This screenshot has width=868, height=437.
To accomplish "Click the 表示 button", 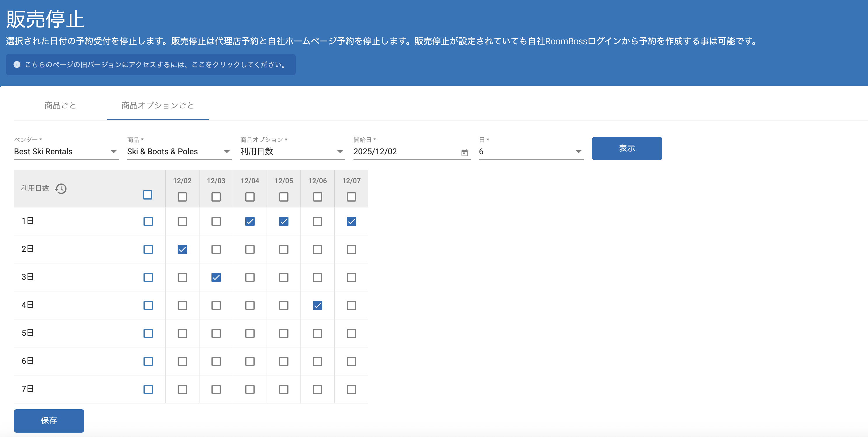I will 626,148.
